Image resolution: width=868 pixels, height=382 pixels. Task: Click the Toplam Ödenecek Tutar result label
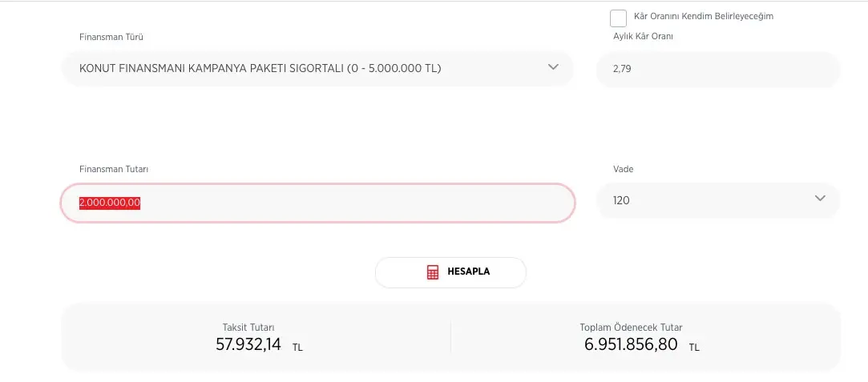coord(631,328)
